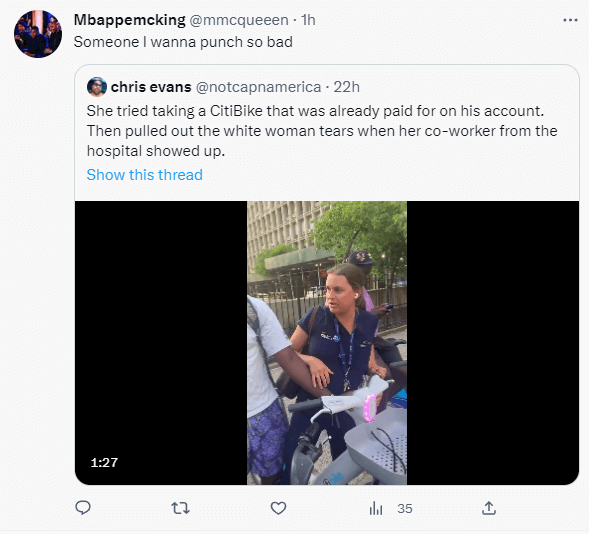Click the 1h timestamp of the tweet
The width and height of the screenshot is (589, 534).
pyautogui.click(x=308, y=20)
